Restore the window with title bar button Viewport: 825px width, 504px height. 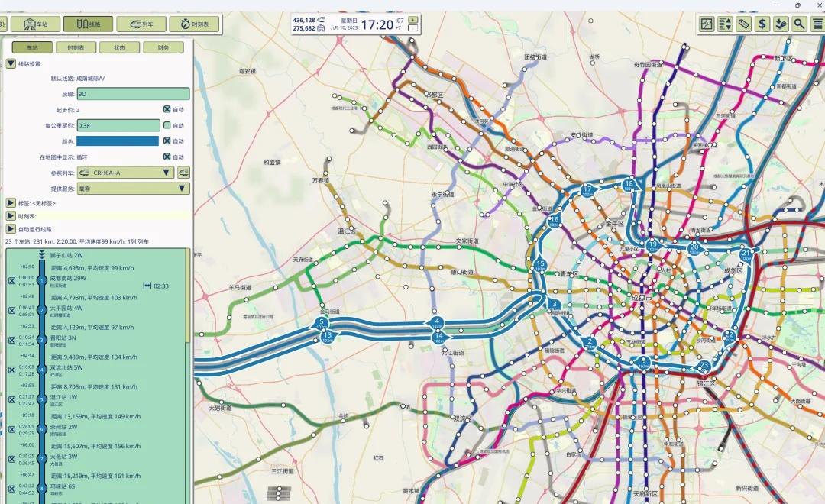(x=797, y=5)
